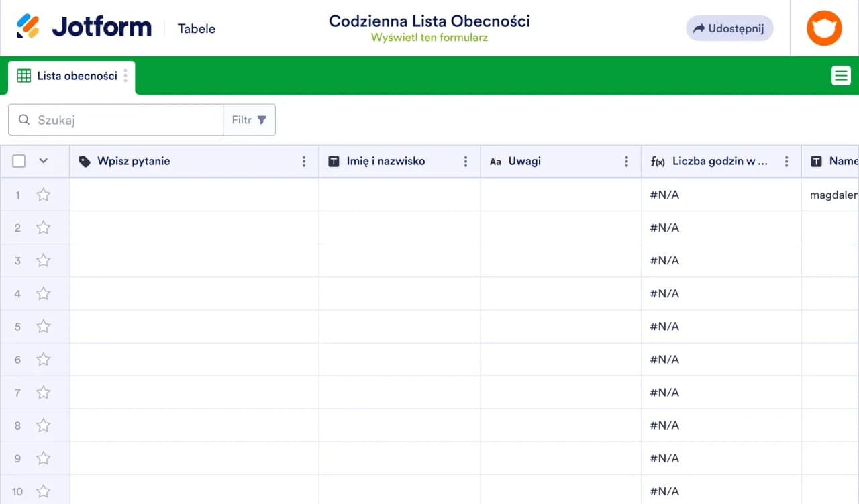Toggle the star on row 5
Image resolution: width=859 pixels, height=504 pixels.
[44, 327]
